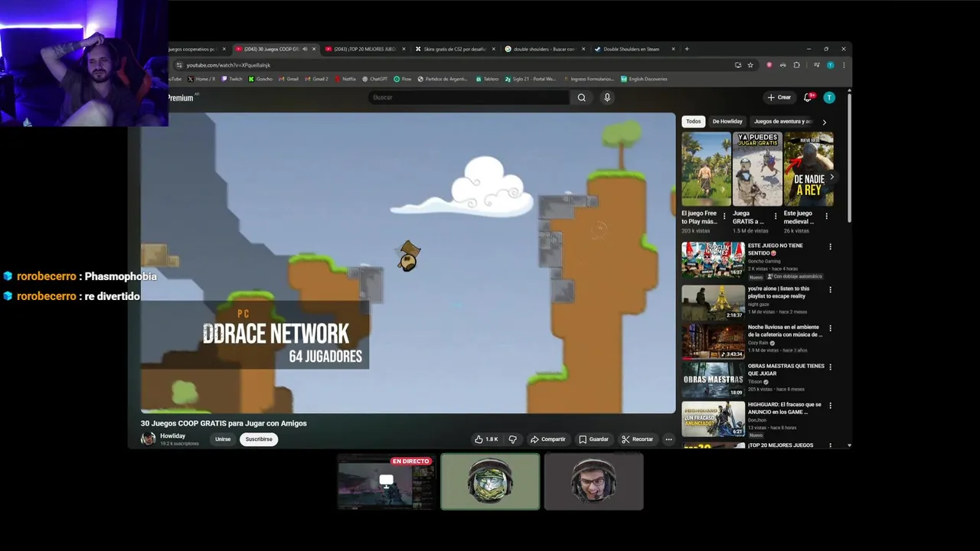
Task: Open options for 'HIGHGUARD' video
Action: pos(830,406)
